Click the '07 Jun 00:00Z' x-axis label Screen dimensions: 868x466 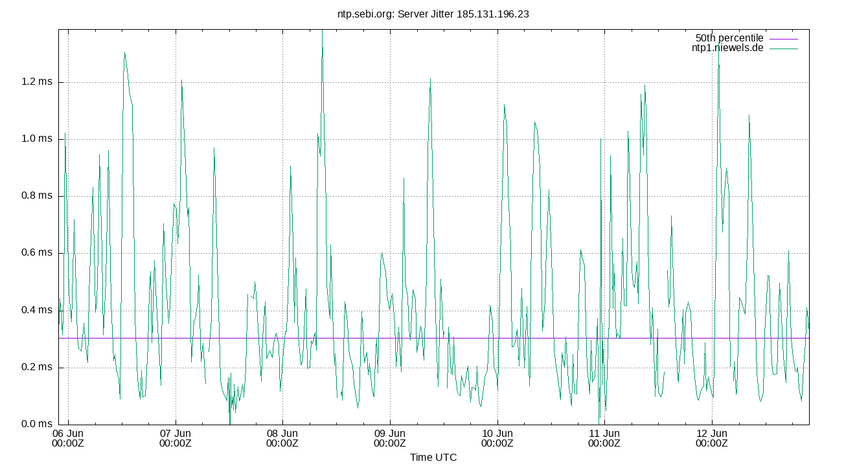pos(175,438)
